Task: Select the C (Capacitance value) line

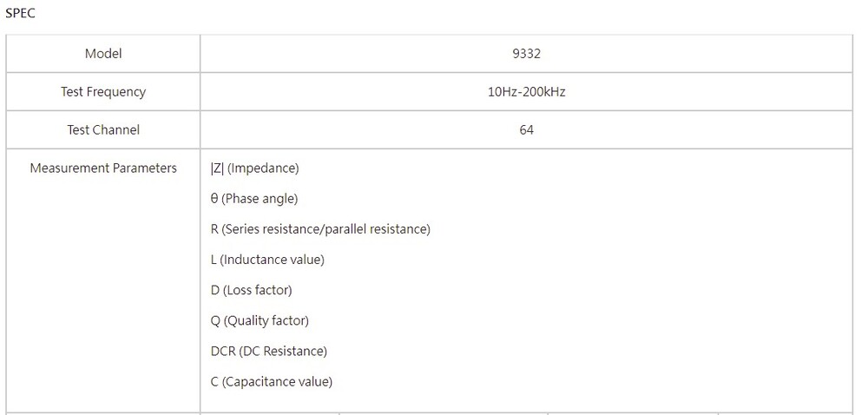Action: pos(272,381)
